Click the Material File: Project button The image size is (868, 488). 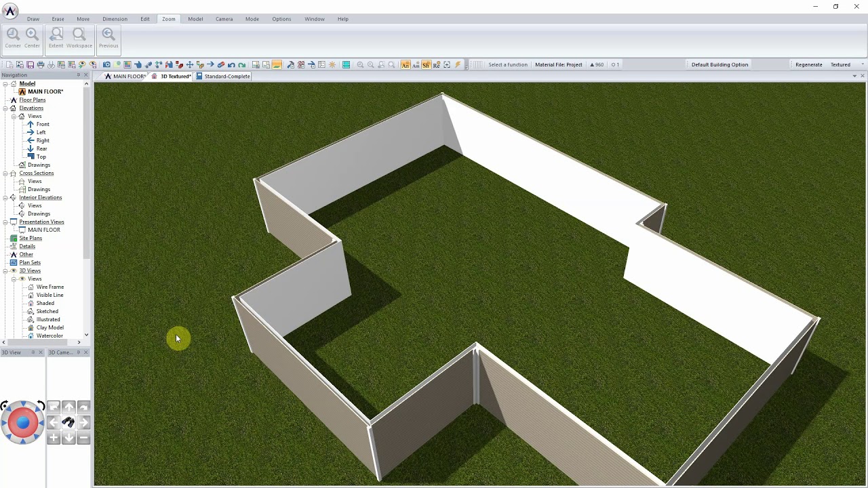(x=558, y=64)
